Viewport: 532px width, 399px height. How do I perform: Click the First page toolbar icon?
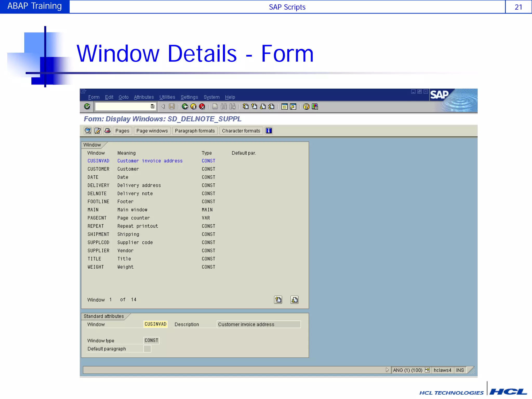[x=245, y=107]
